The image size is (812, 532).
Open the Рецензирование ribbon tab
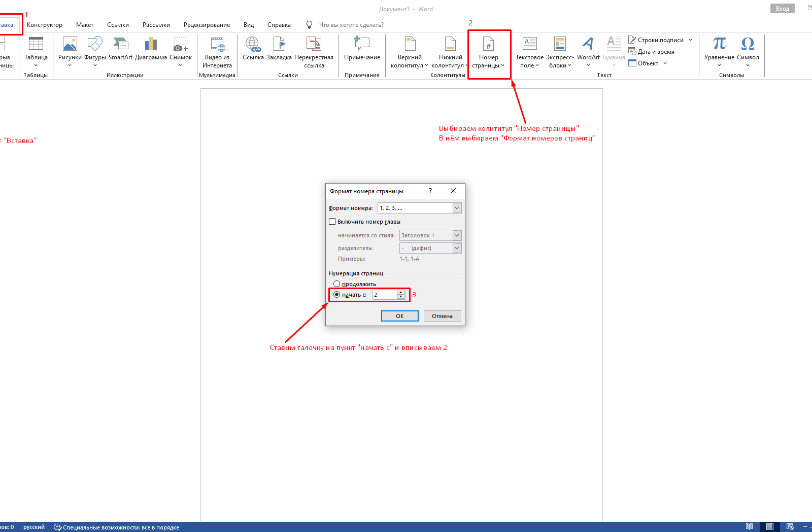click(x=207, y=25)
